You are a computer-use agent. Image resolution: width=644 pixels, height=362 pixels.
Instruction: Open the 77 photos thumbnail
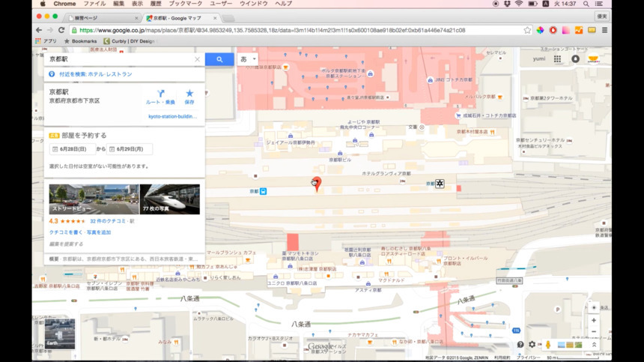[170, 199]
